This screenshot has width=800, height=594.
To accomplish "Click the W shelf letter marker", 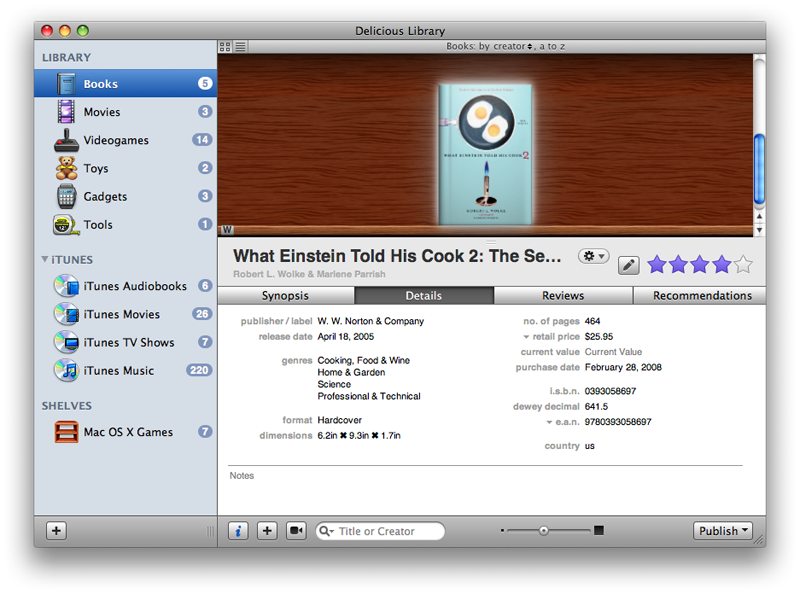I will pos(227,230).
